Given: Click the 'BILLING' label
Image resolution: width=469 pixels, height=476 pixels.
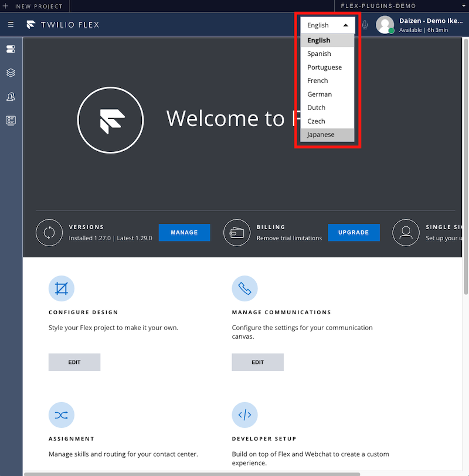Looking at the screenshot, I should 271,227.
